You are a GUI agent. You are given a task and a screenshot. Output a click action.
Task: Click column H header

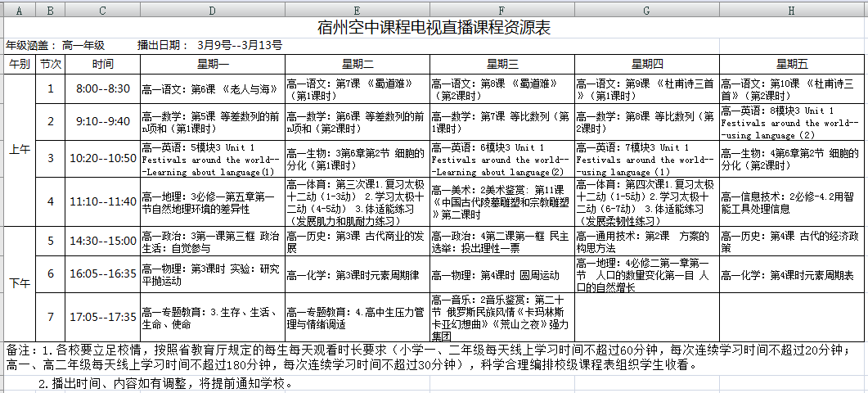(x=791, y=9)
